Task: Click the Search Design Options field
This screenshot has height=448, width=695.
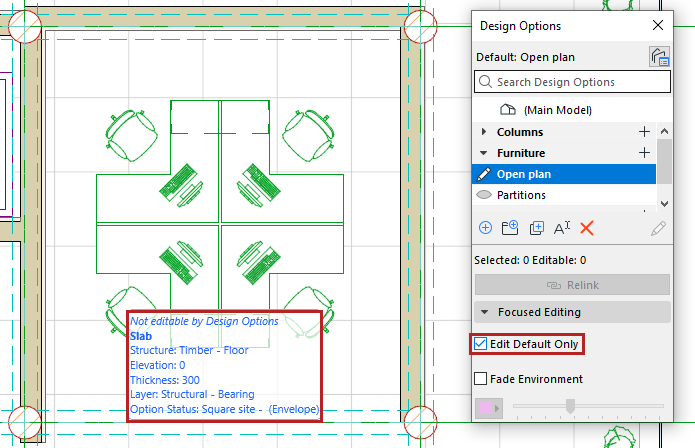Action: (572, 82)
